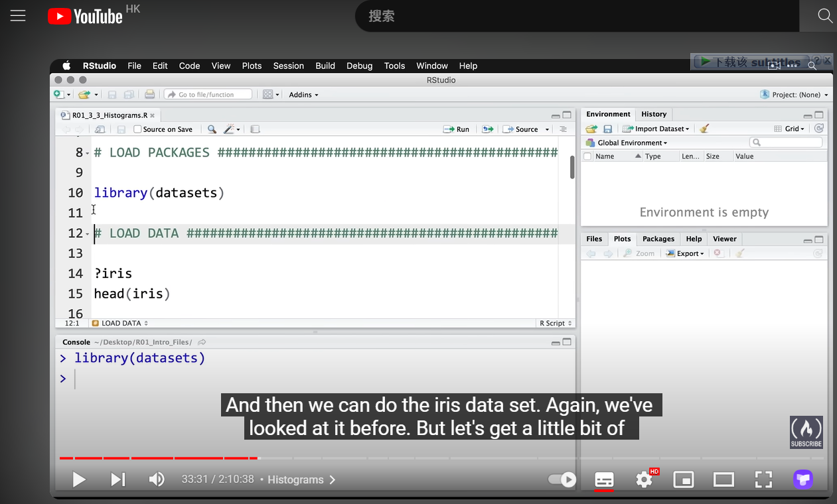Open the Export plots dropdown

(x=684, y=253)
